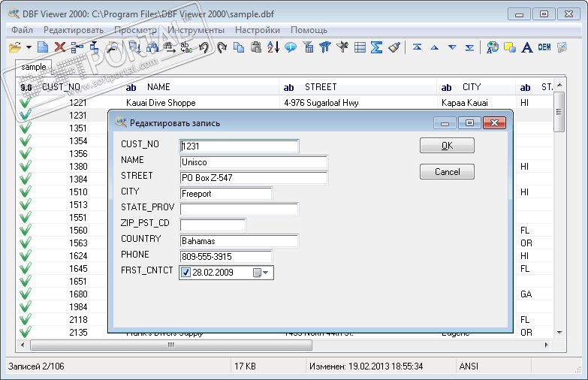Toggle the checkmark for record 1221
This screenshot has height=380, width=588.
[x=25, y=103]
